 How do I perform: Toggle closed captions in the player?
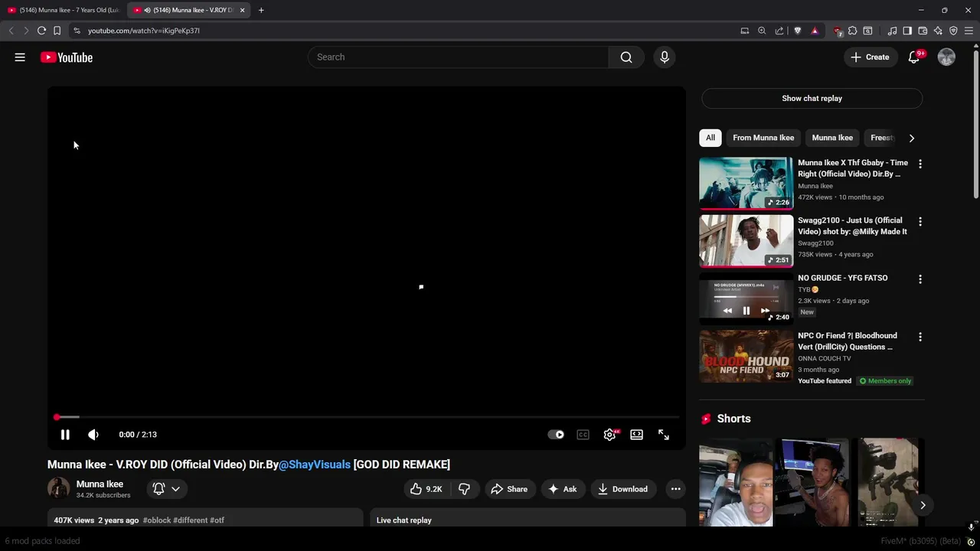pos(583,435)
